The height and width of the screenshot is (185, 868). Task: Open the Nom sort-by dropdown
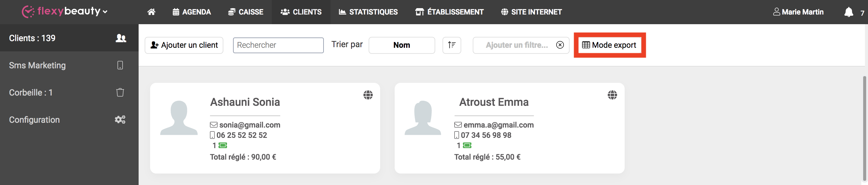coord(402,45)
